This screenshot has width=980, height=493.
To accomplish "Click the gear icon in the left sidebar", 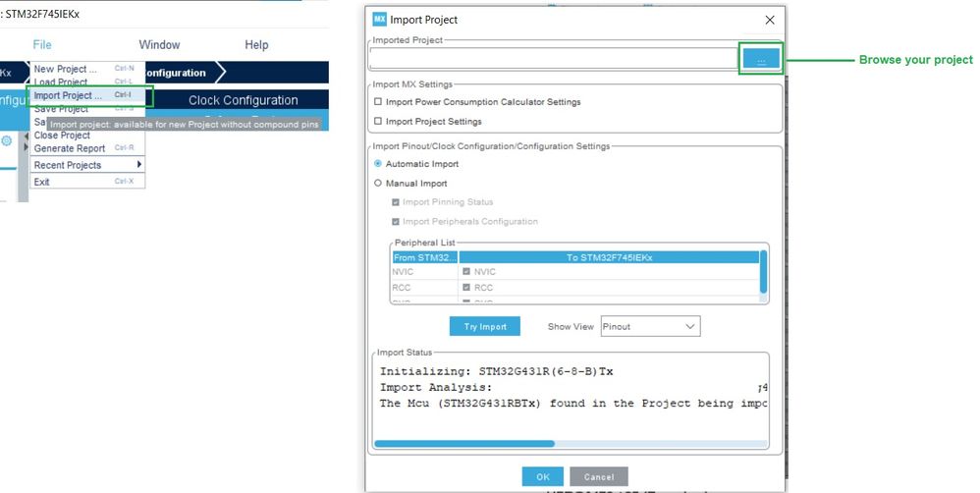I will coord(6,140).
